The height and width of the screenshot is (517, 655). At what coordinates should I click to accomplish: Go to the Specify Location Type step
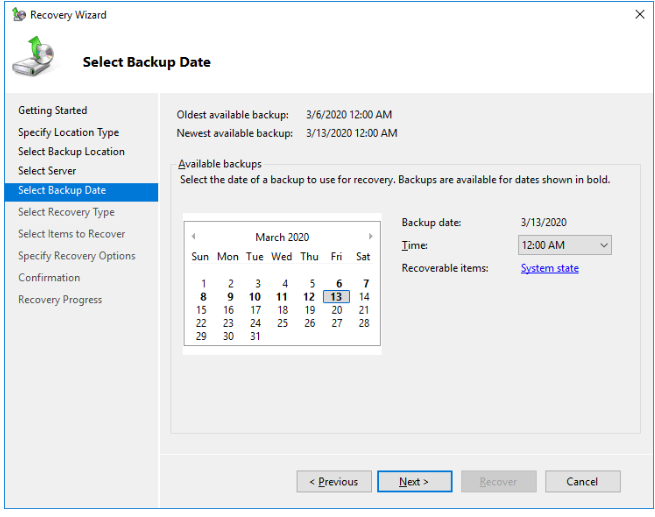pos(69,132)
